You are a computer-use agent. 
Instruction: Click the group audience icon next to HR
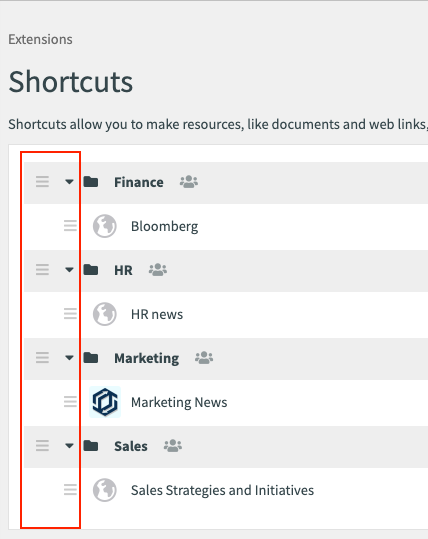[x=158, y=270]
